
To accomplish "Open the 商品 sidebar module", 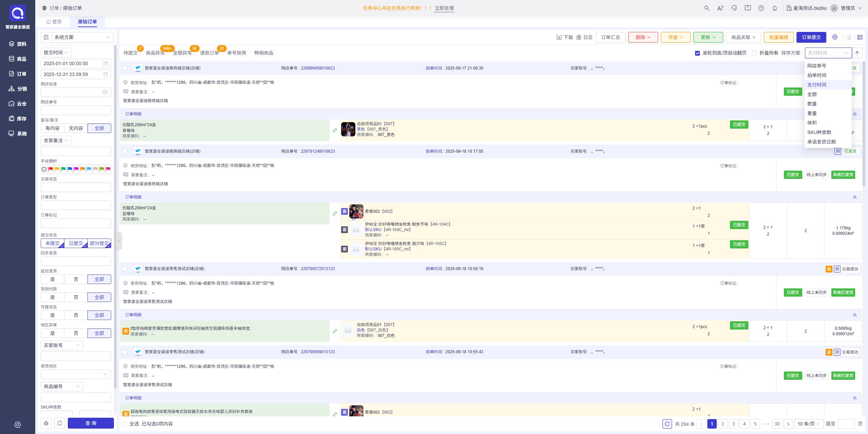I will (x=18, y=59).
